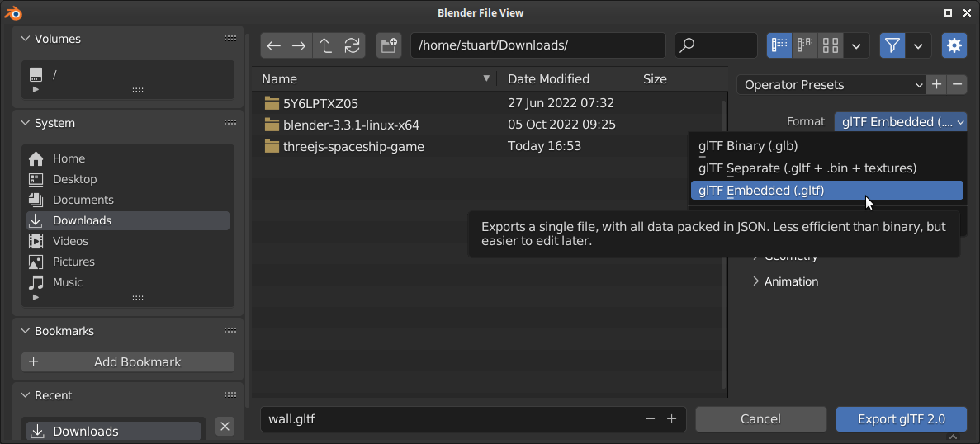Open Pictures in System list

(127, 262)
